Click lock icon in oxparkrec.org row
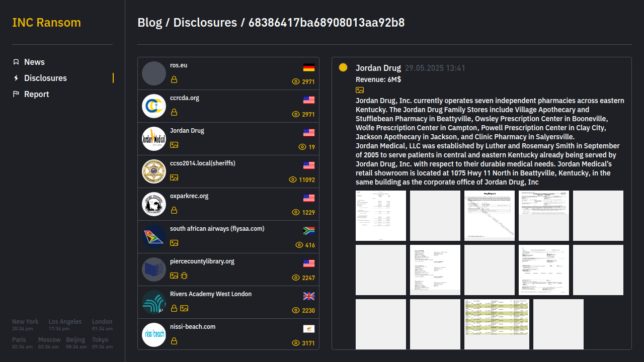This screenshot has width=644, height=362. (x=174, y=210)
